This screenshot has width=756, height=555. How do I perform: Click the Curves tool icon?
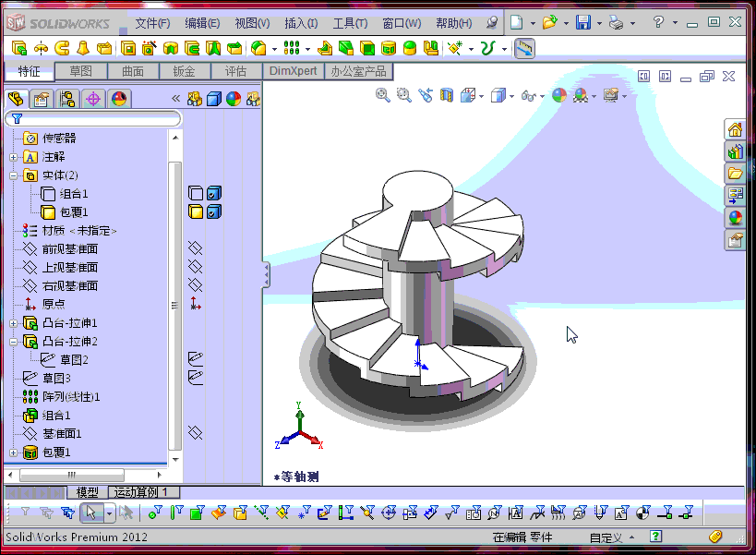(488, 48)
